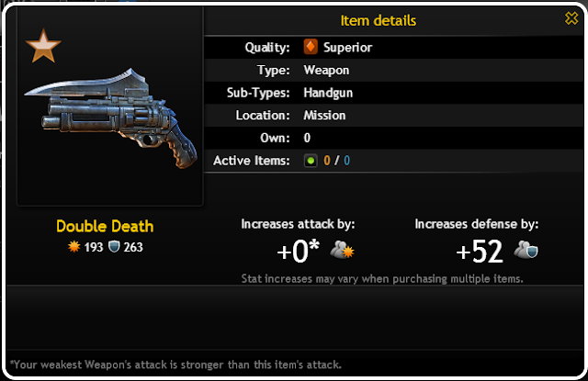Click the Superior quality label
The image size is (588, 381).
(x=347, y=48)
